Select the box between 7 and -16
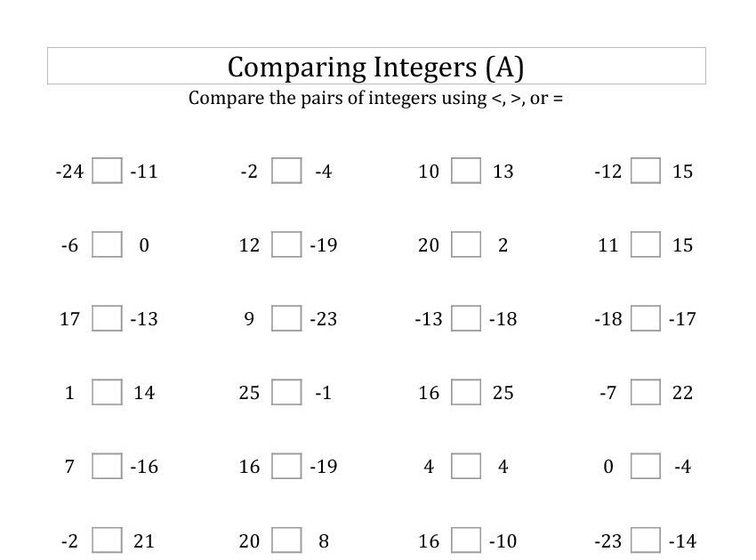The width and height of the screenshot is (756, 560). coord(107,466)
